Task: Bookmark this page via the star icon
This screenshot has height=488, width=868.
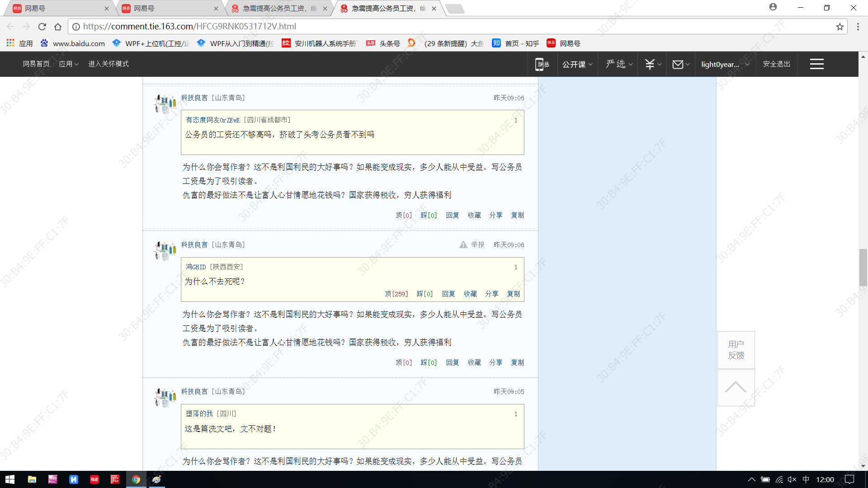Action: pyautogui.click(x=840, y=27)
